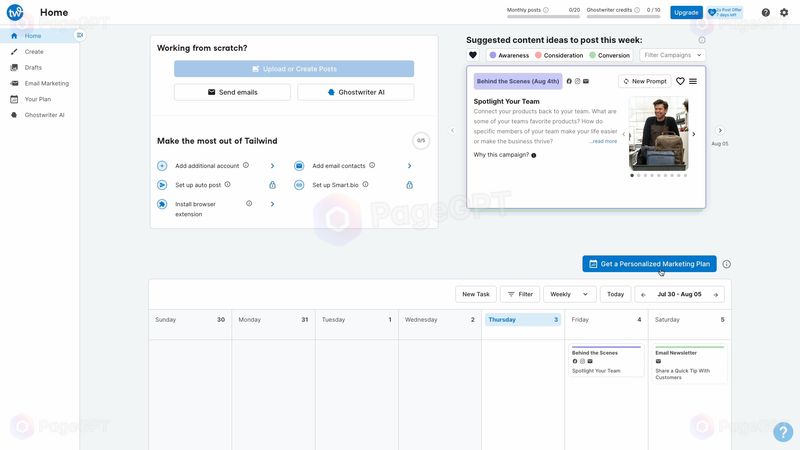Expand Add additional account chevron

point(272,166)
